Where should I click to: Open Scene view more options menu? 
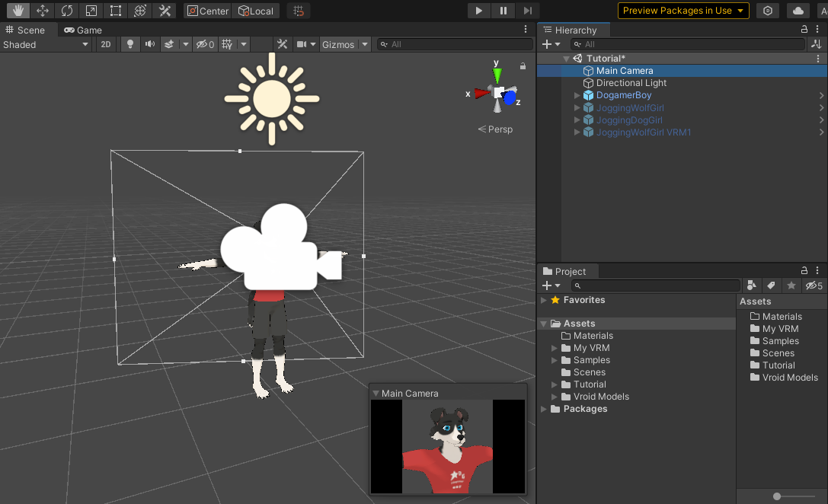[x=526, y=30]
